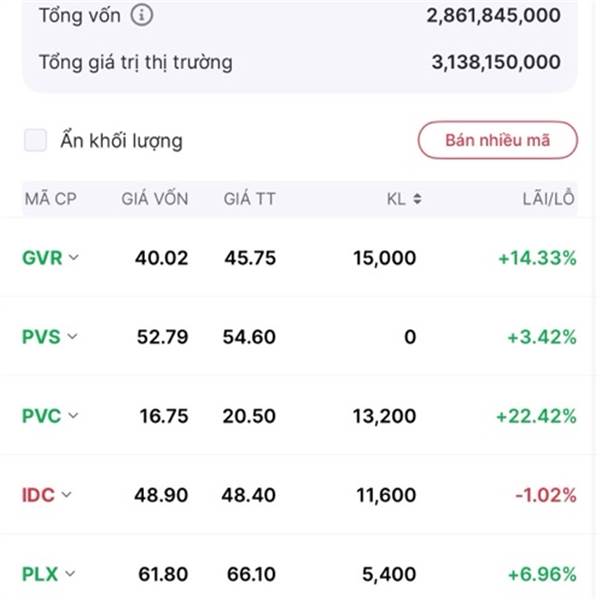Expand the PVC stock chevron
The width and height of the screenshot is (600, 600).
72,416
